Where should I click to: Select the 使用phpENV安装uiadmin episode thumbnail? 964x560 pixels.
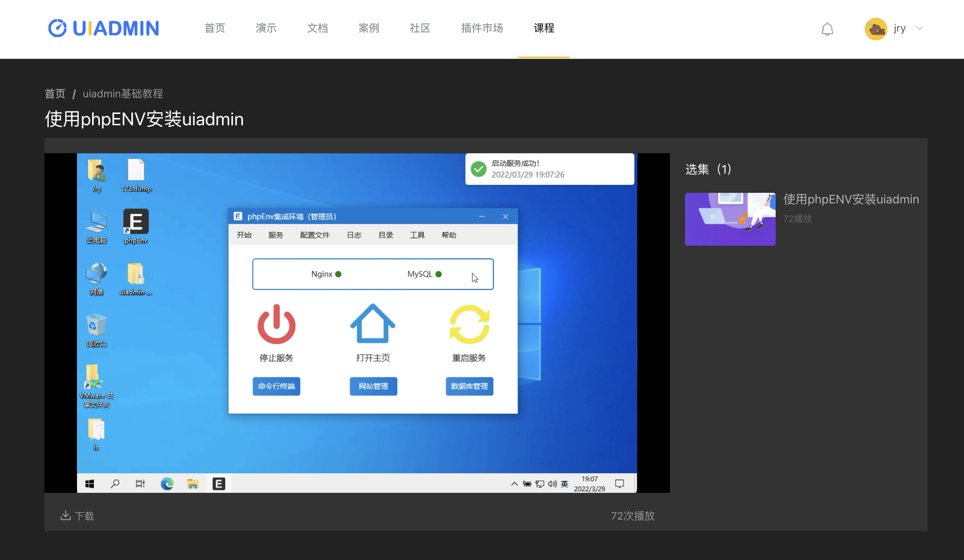[x=730, y=219]
